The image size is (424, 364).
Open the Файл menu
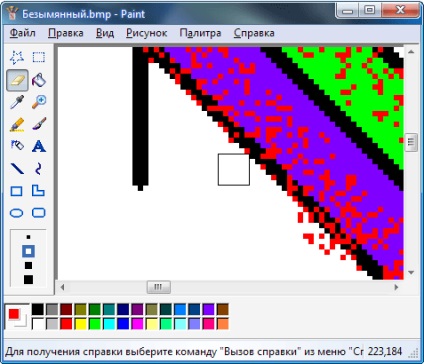click(x=23, y=33)
